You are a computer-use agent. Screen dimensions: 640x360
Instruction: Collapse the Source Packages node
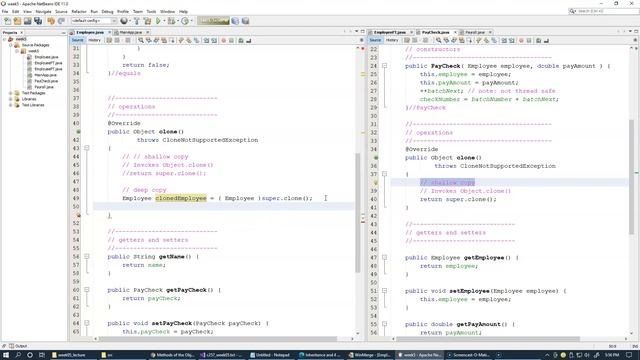tap(11, 45)
